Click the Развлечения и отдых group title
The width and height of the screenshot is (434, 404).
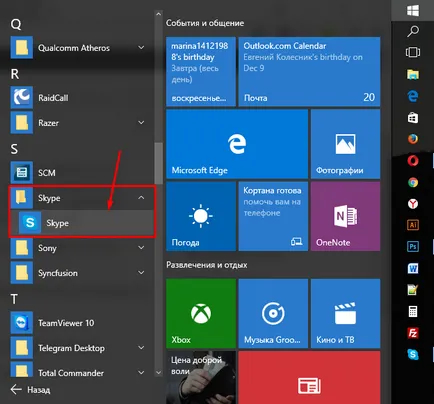click(x=207, y=265)
